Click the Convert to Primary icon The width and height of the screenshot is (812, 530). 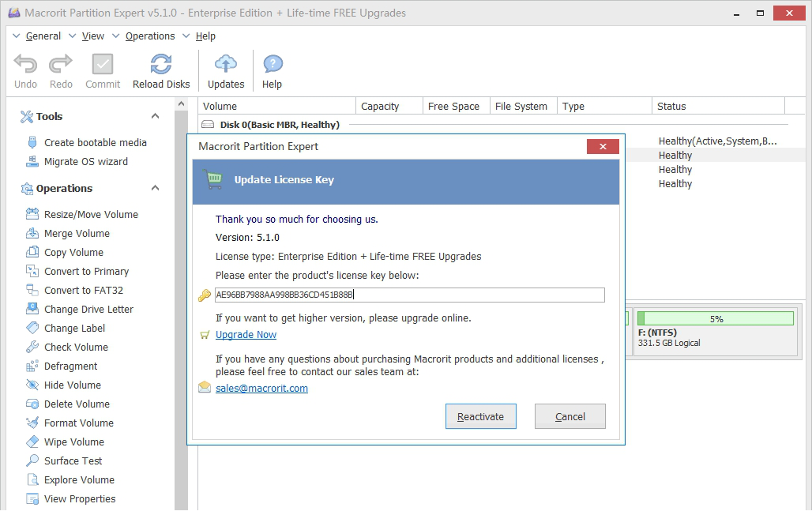(x=32, y=271)
